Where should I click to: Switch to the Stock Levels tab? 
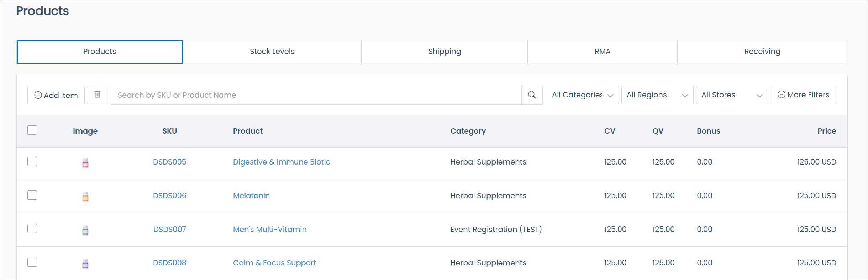272,52
